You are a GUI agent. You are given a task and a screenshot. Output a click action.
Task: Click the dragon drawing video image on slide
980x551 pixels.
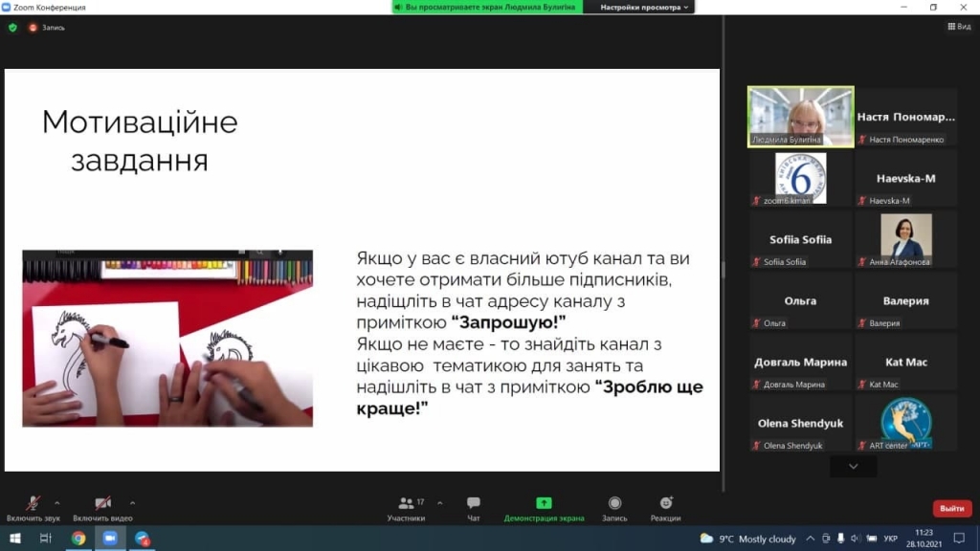[x=167, y=339]
